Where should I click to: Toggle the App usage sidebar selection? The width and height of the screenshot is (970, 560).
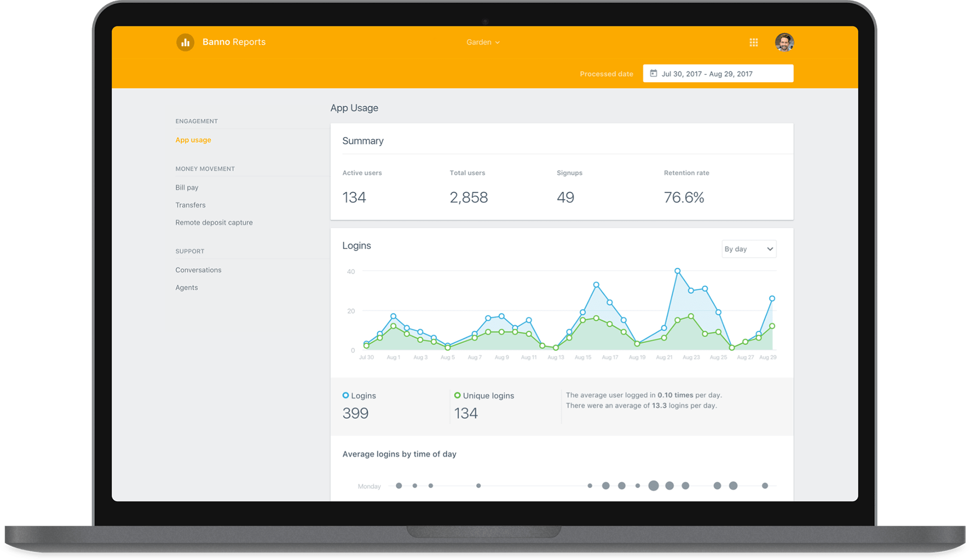click(x=193, y=140)
